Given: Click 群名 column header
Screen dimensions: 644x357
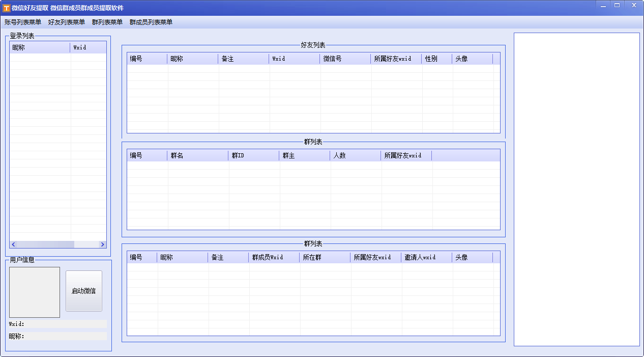Looking at the screenshot, I should pyautogui.click(x=198, y=155).
